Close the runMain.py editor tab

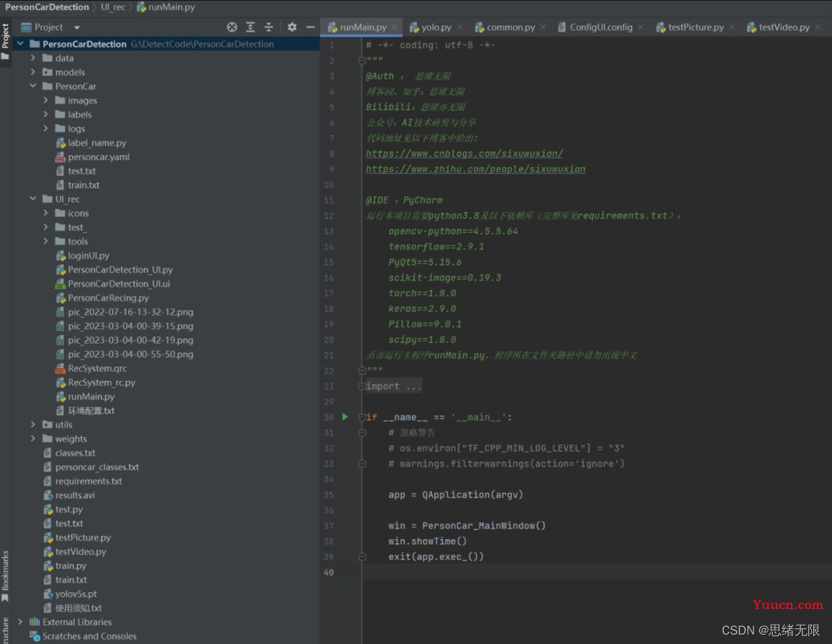click(394, 27)
